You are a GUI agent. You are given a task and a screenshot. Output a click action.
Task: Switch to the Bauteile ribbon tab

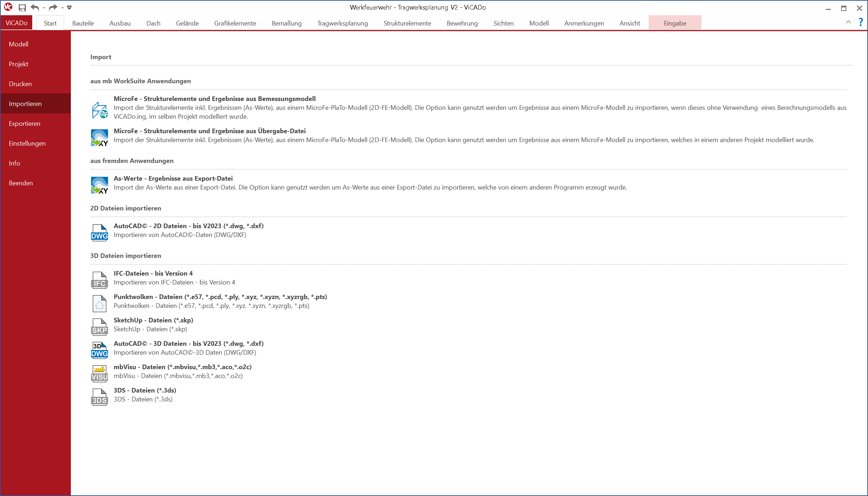(83, 23)
